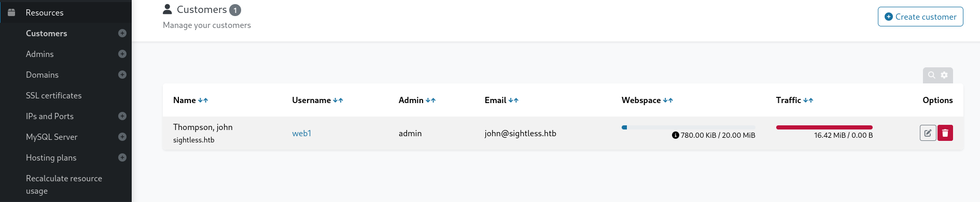Open table settings gear icon

(944, 75)
